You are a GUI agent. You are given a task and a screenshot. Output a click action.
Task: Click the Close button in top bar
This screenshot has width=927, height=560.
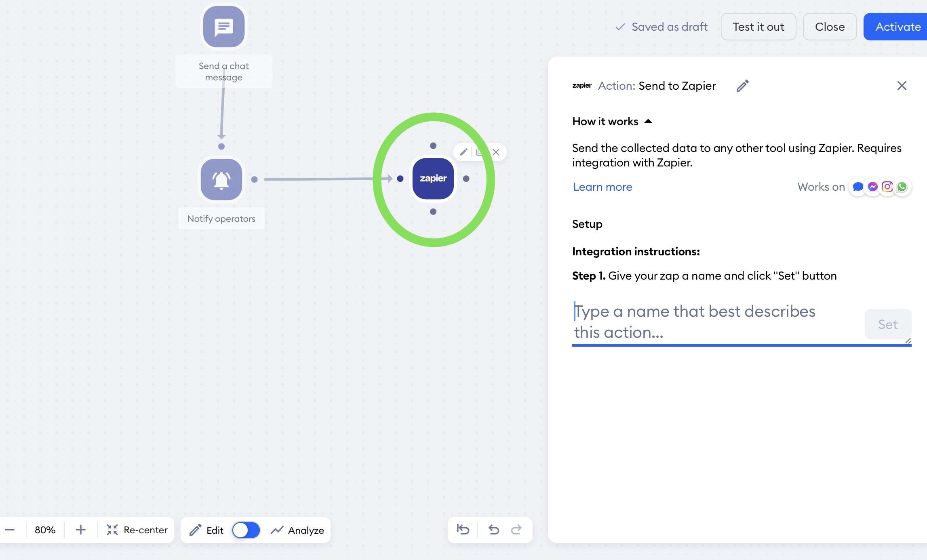pyautogui.click(x=830, y=27)
